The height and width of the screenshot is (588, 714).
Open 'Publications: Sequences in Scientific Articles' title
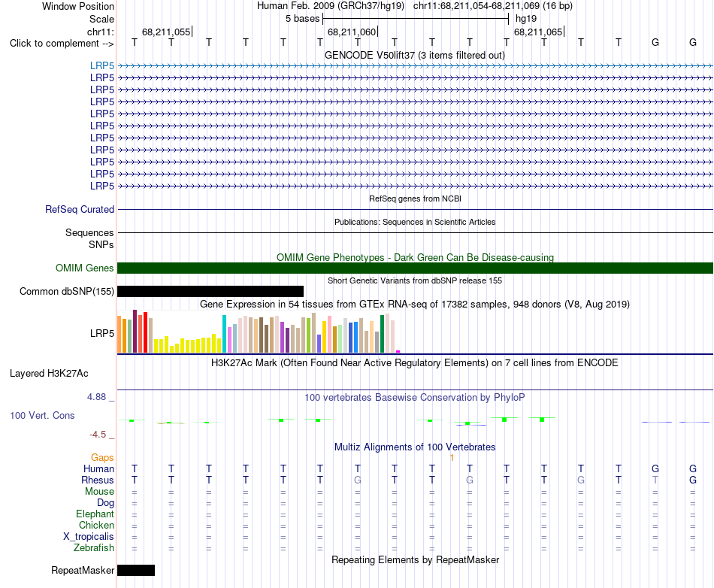click(x=415, y=222)
